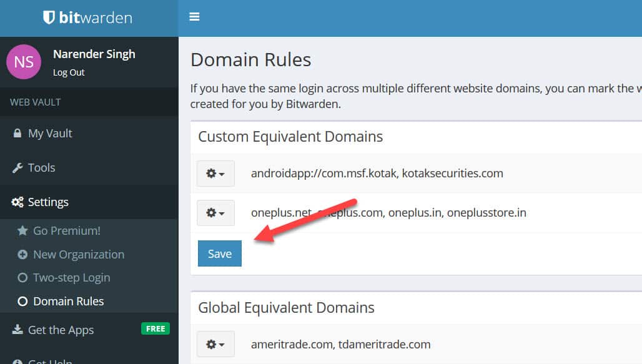The width and height of the screenshot is (642, 364).
Task: Click the WEB VAULT section label
Action: coord(35,102)
